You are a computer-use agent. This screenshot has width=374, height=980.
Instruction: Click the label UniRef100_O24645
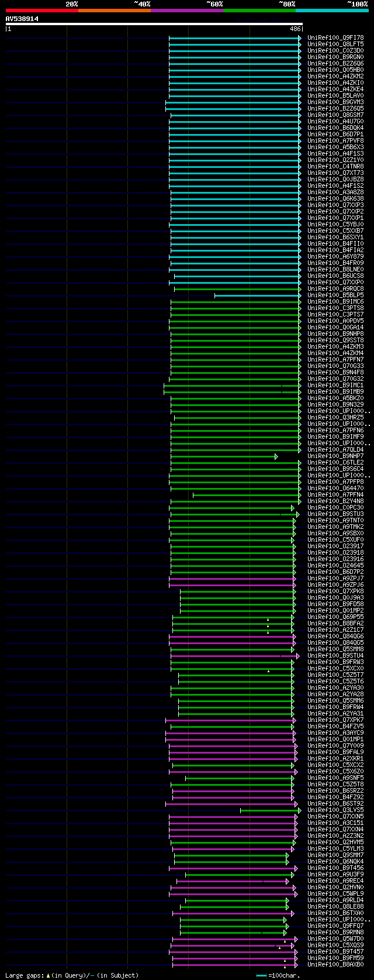click(335, 566)
